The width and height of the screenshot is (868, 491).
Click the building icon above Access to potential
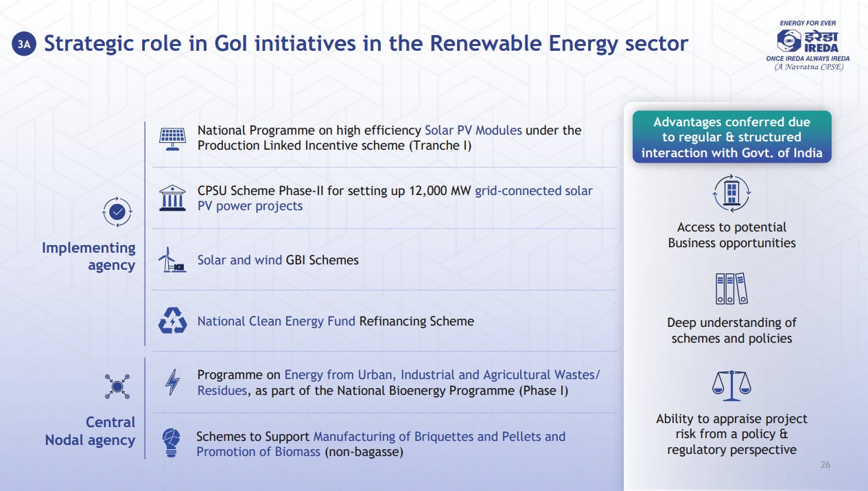(731, 193)
